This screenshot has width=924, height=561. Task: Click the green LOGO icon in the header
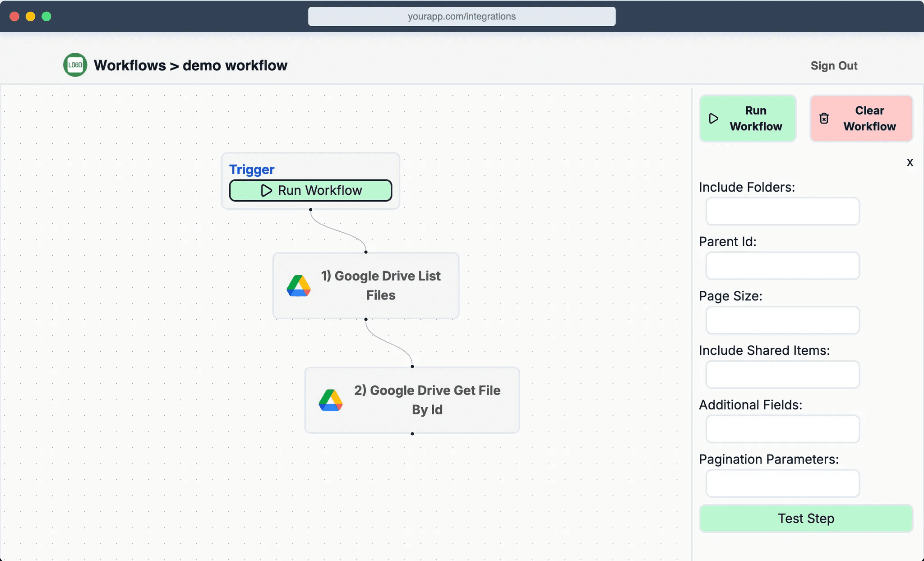[75, 65]
